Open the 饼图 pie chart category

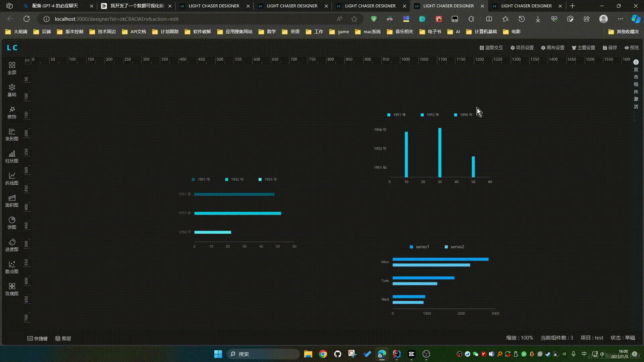click(12, 223)
